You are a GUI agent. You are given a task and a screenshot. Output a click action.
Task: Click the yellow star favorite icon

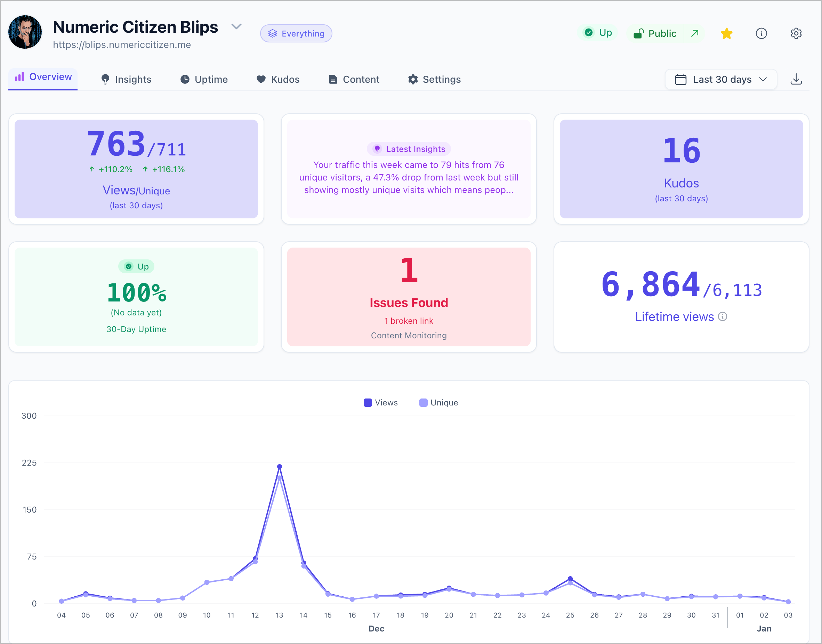726,34
